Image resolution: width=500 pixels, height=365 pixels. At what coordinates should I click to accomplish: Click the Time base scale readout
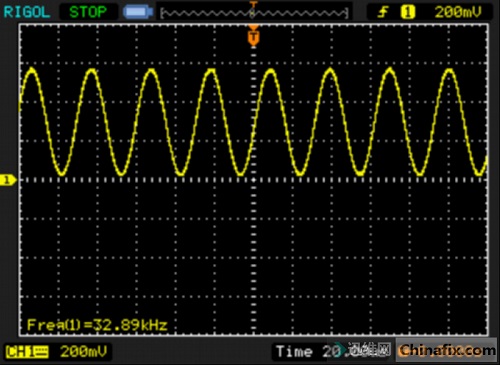click(308, 352)
